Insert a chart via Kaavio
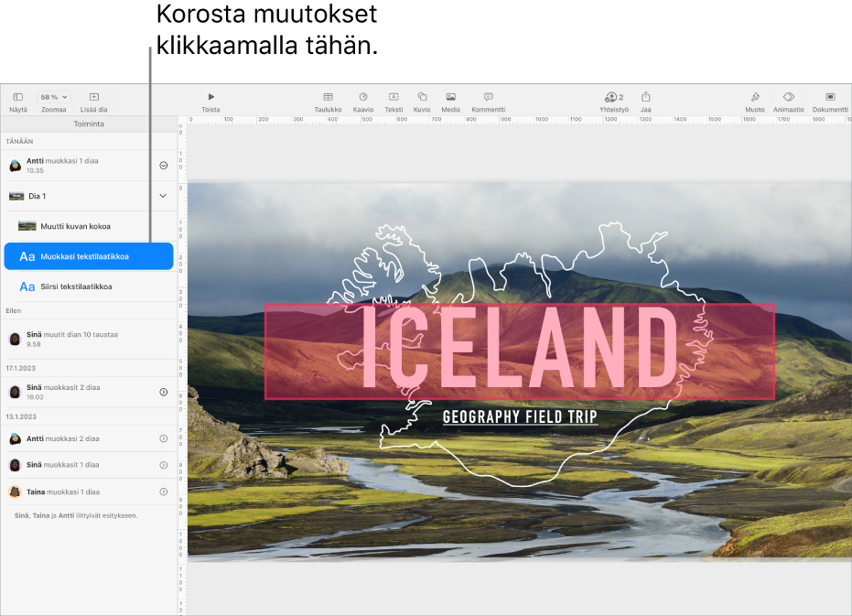 (x=363, y=102)
